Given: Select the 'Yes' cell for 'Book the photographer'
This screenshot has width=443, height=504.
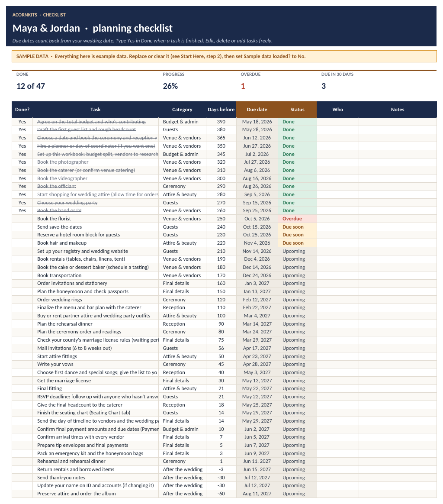Looking at the screenshot, I should (x=22, y=162).
